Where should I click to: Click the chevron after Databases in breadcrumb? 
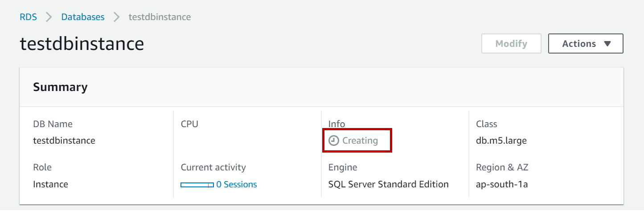click(117, 17)
